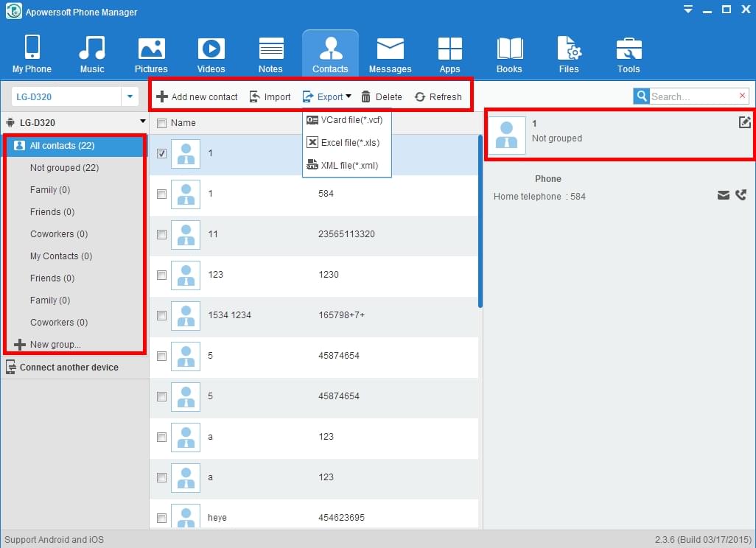Clear the search with red X
Viewport: 756px width, 548px height.
pos(743,96)
